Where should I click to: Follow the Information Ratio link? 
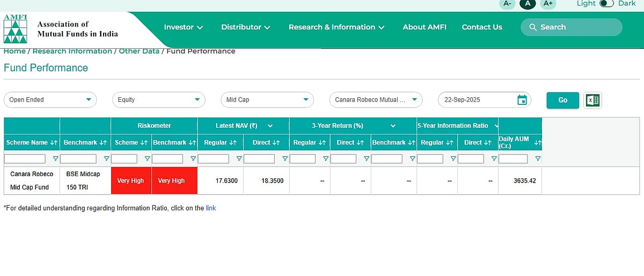[211, 208]
